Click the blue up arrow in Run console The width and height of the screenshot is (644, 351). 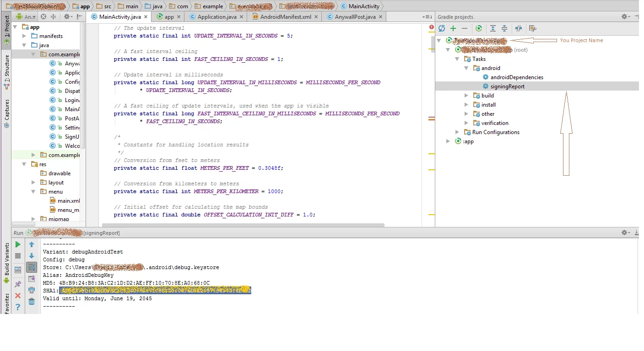tap(32, 245)
